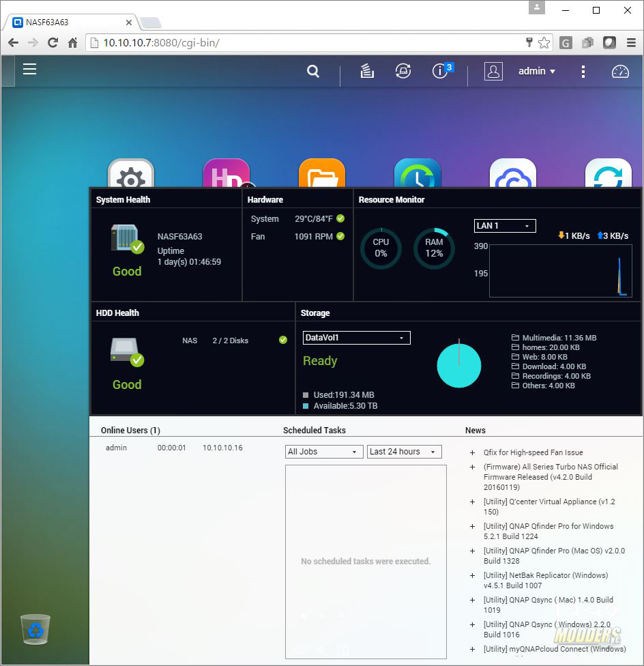Image resolution: width=644 pixels, height=666 pixels.
Task: Open the LAN 1 interface dropdown
Action: click(x=505, y=226)
